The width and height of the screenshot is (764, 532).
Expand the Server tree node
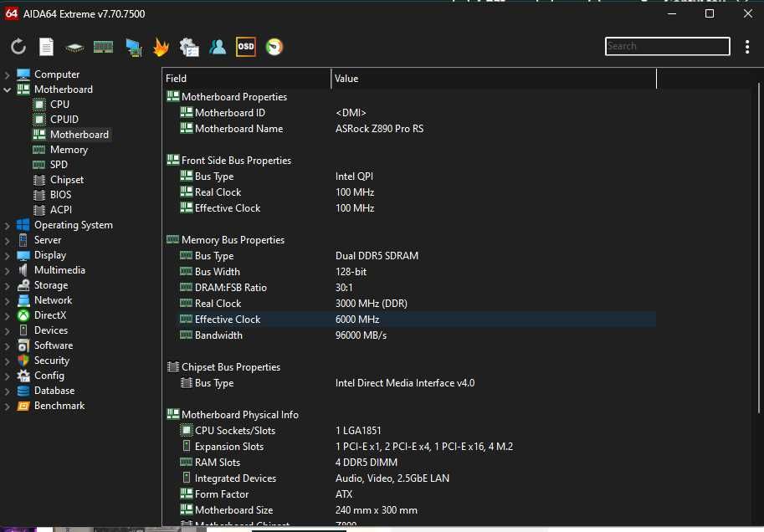tap(7, 240)
